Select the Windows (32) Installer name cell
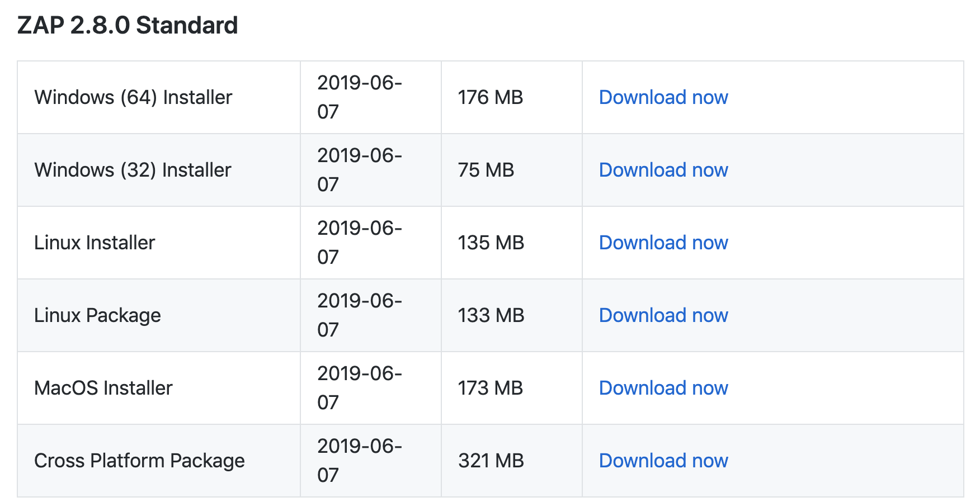The height and width of the screenshot is (502, 980). tap(159, 170)
